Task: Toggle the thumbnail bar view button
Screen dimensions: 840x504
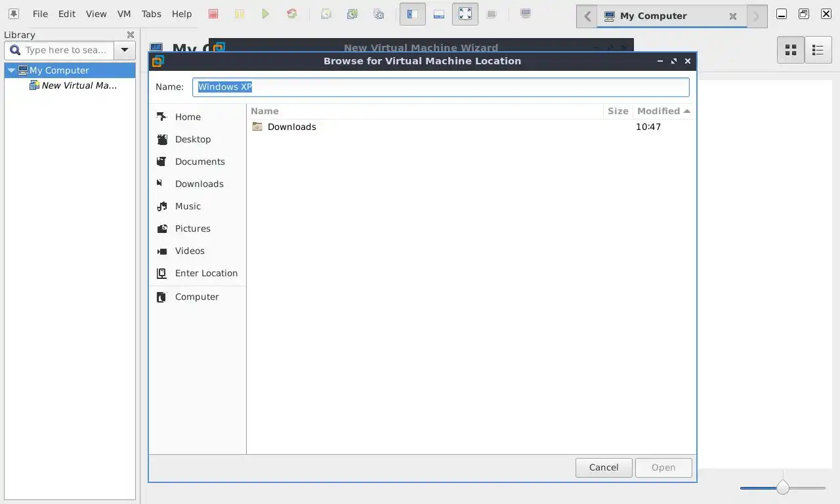Action: [x=439, y=14]
